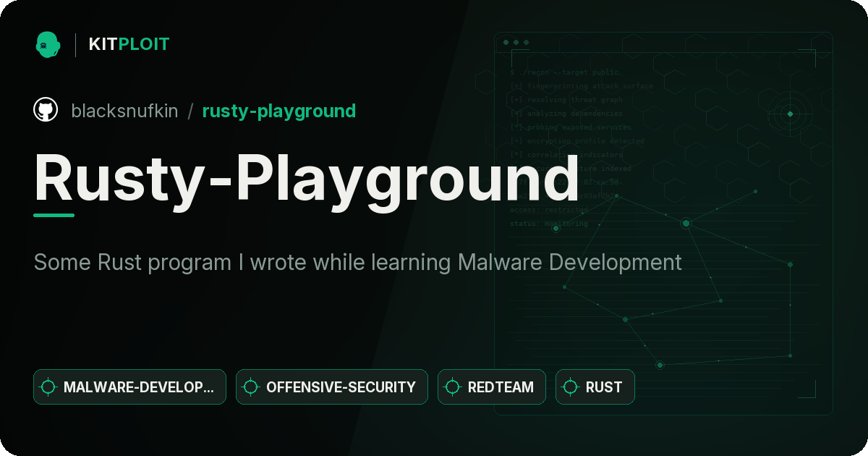The image size is (868, 456).
Task: Click 'fingerprinting attack surface' terminal line
Action: point(581,86)
